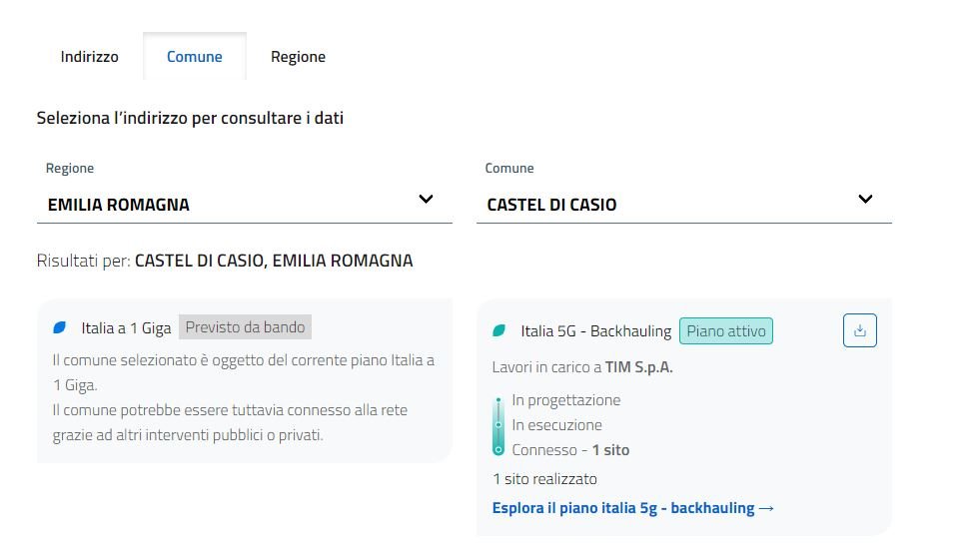Click the arrow after the Esplora link

pyautogui.click(x=766, y=508)
